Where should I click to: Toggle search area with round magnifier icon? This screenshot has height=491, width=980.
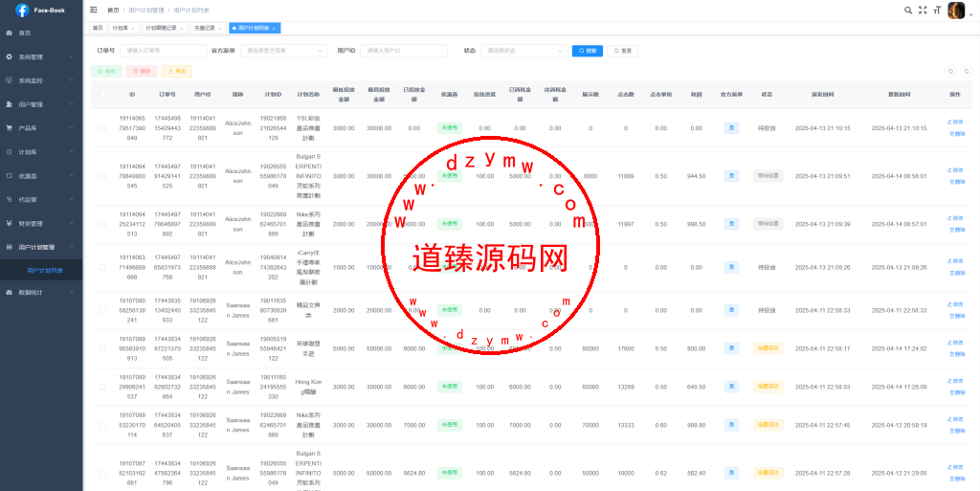(x=950, y=72)
